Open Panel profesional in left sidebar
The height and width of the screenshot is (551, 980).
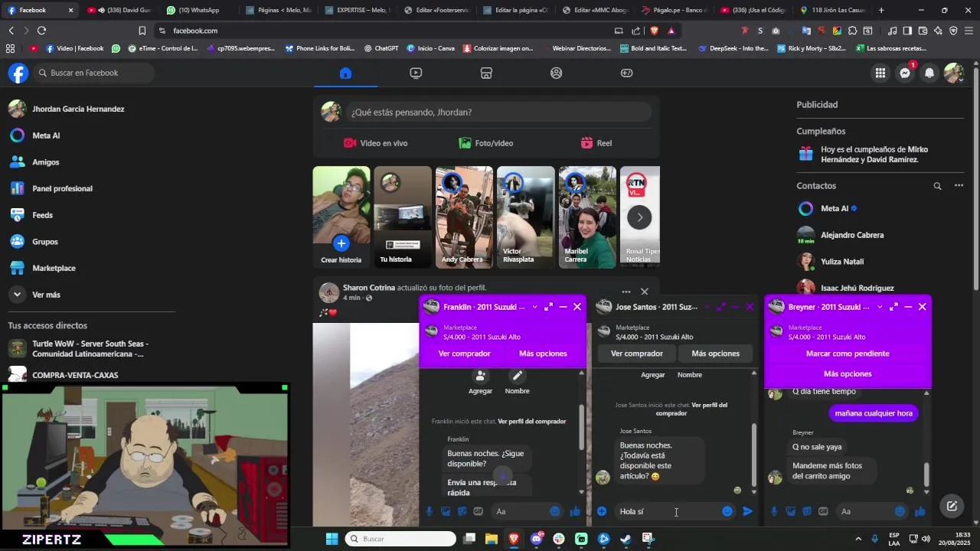tap(62, 188)
